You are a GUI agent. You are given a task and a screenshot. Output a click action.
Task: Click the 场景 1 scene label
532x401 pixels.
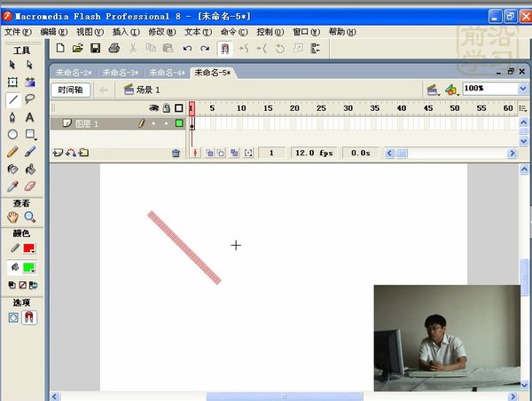pyautogui.click(x=148, y=90)
